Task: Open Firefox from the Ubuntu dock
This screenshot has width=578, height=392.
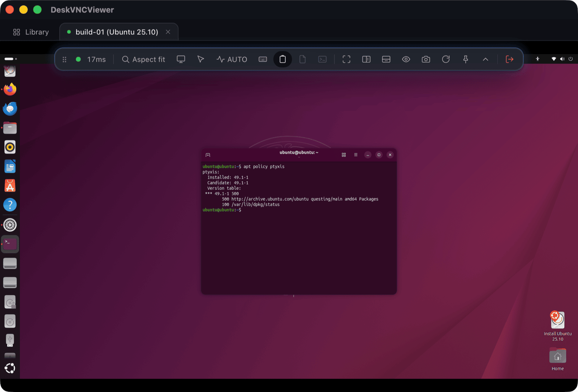Action: 10,89
